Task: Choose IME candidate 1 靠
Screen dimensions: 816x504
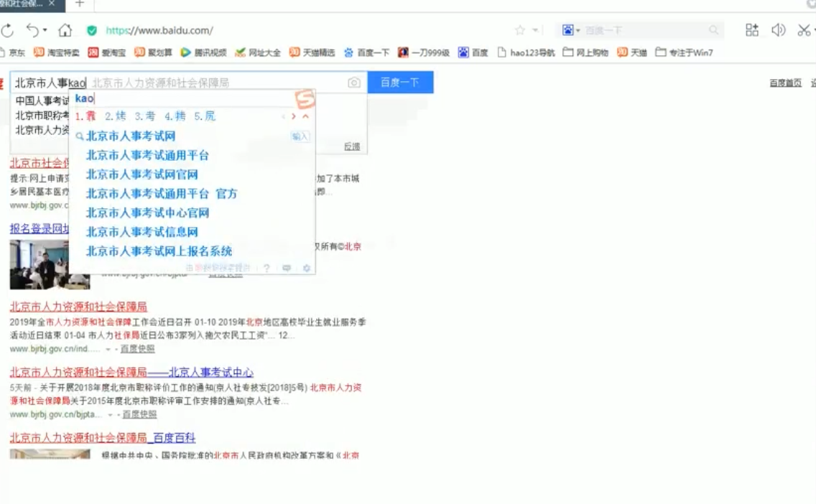Action: [x=86, y=116]
